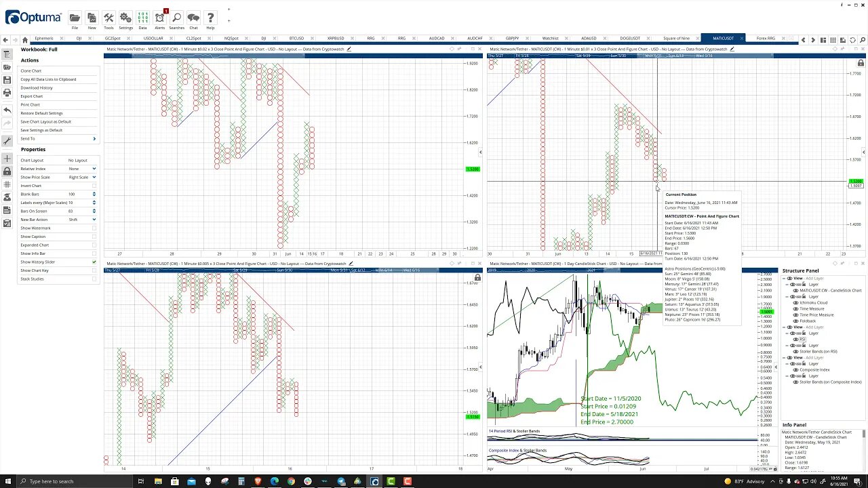Screen dimensions: 868x488
Task: Expand Send To submenu arrow
Action: click(94, 139)
